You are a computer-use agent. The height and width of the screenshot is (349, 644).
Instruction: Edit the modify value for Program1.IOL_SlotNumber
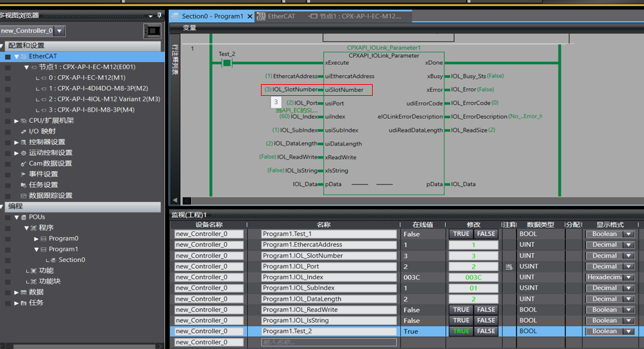pyautogui.click(x=473, y=255)
